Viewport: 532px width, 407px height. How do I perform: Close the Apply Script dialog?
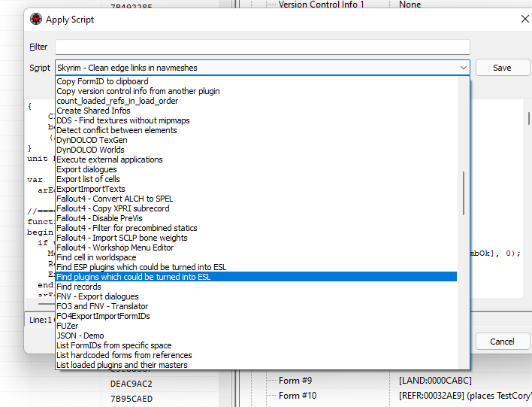(x=525, y=19)
